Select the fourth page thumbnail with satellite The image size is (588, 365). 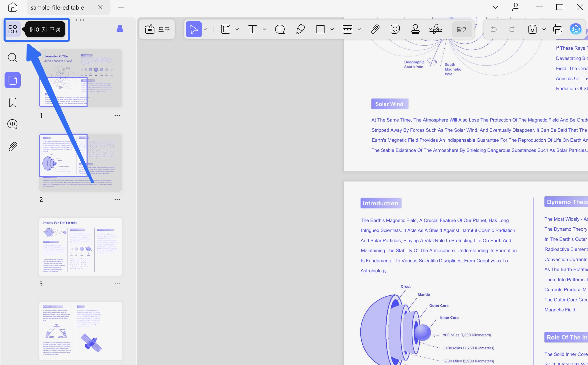click(x=81, y=331)
